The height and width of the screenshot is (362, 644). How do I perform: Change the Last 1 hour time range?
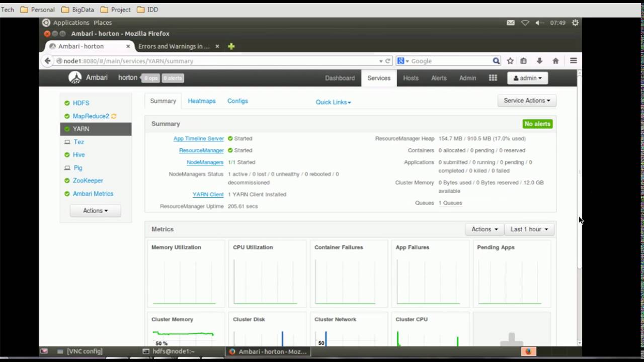point(529,229)
